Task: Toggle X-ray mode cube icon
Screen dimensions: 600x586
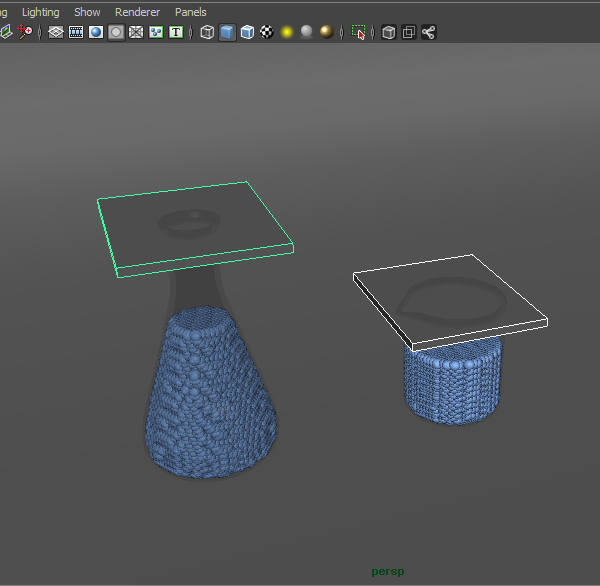Action: 389,32
